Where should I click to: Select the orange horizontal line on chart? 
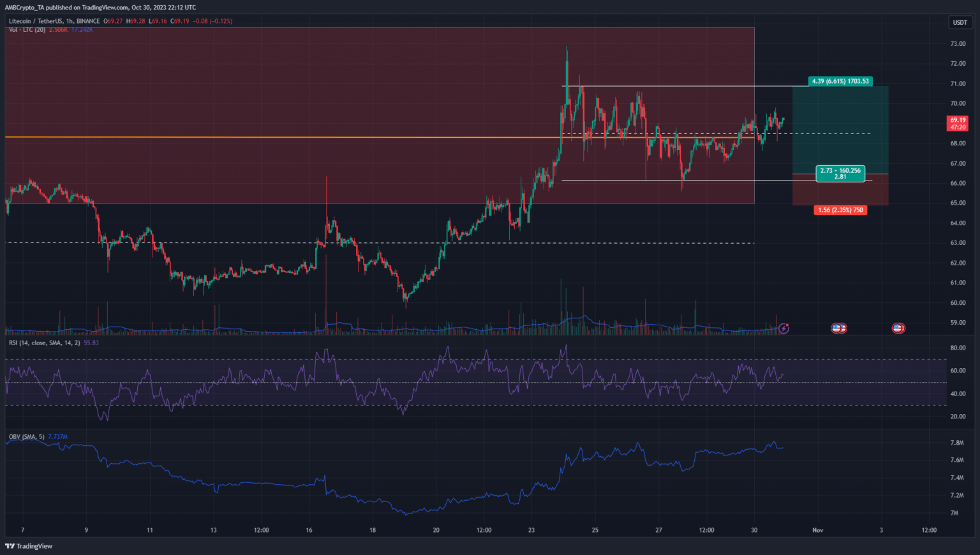[x=255, y=137]
